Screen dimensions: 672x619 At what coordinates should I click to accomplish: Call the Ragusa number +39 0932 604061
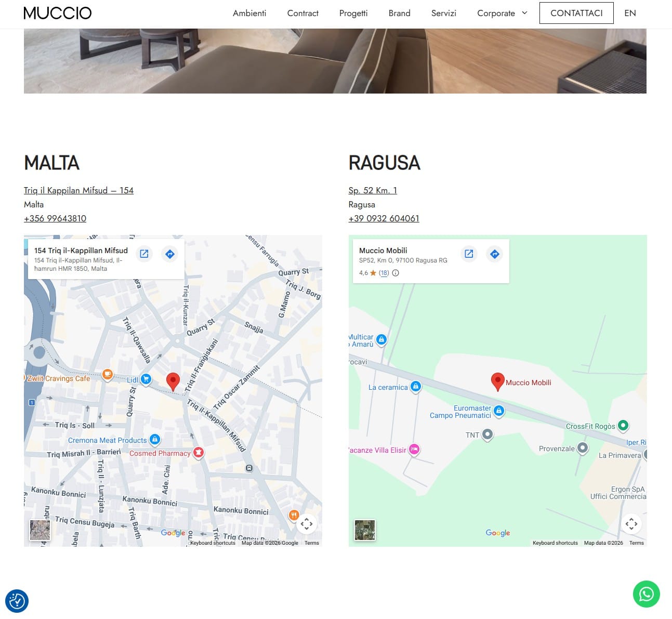click(384, 218)
